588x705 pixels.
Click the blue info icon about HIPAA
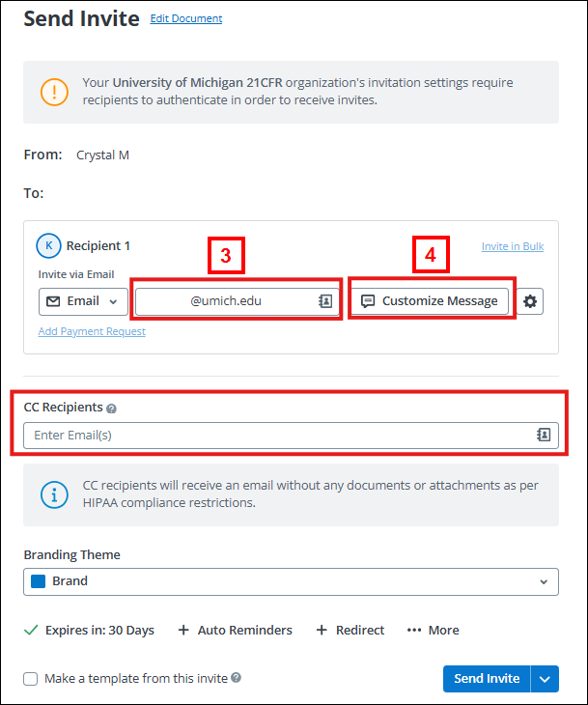(x=54, y=494)
